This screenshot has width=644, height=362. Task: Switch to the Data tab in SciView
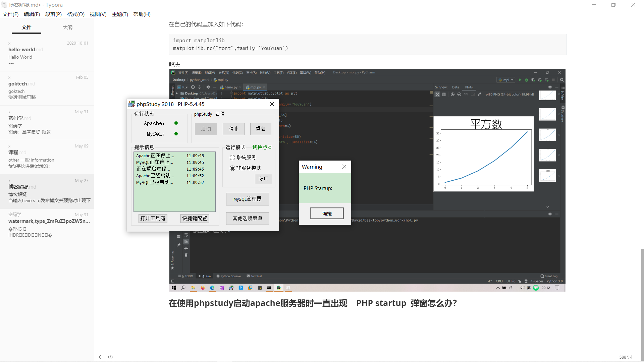[x=455, y=87]
